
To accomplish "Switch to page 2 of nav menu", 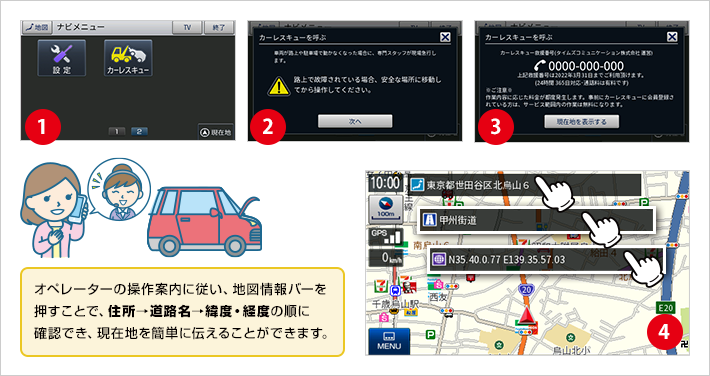I will pos(139,132).
